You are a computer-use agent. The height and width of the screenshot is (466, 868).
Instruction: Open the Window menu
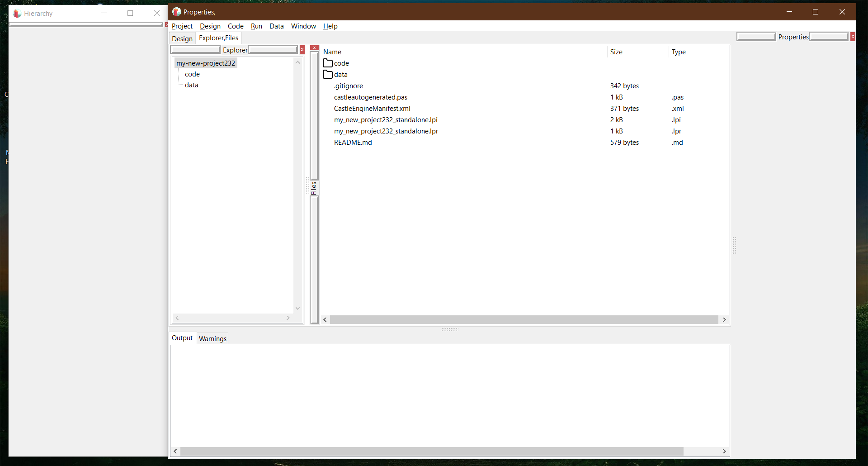click(303, 26)
